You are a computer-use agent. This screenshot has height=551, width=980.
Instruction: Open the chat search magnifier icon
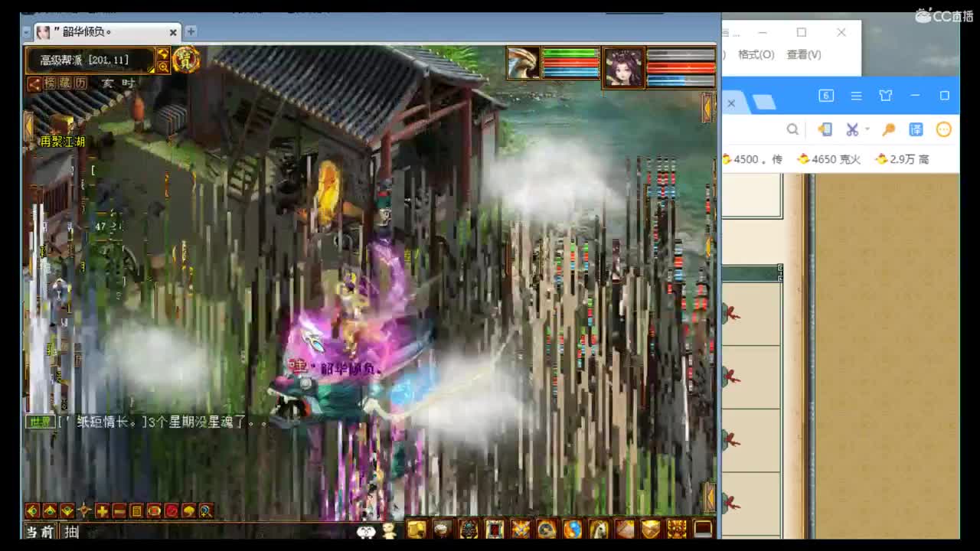[206, 510]
